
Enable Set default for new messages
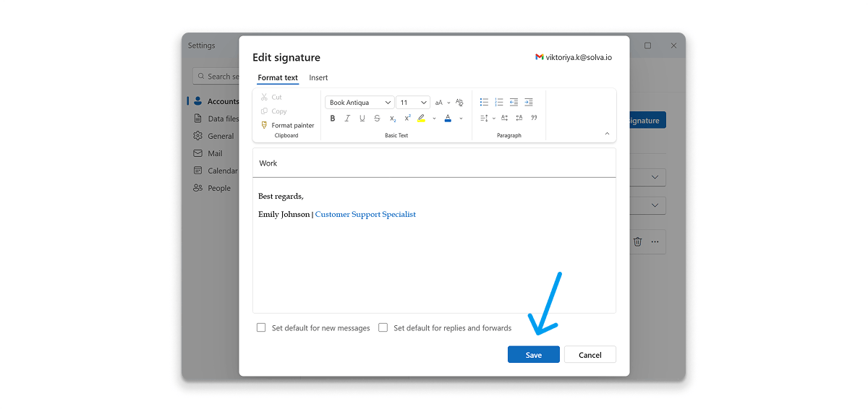(261, 327)
